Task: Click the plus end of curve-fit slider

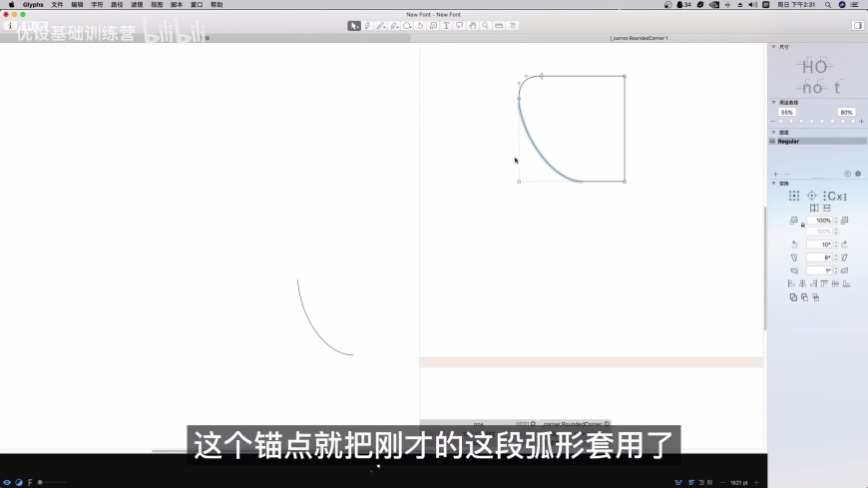Action: coord(861,122)
